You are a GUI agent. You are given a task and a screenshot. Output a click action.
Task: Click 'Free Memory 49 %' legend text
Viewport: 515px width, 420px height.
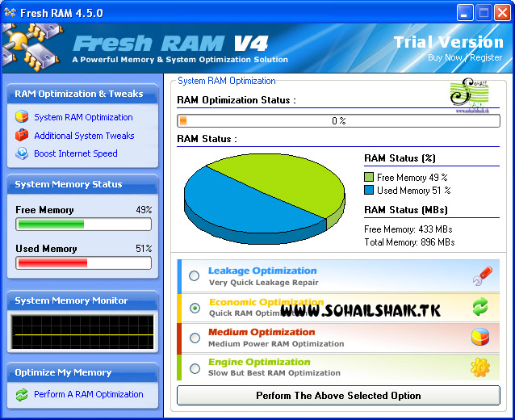pyautogui.click(x=412, y=178)
